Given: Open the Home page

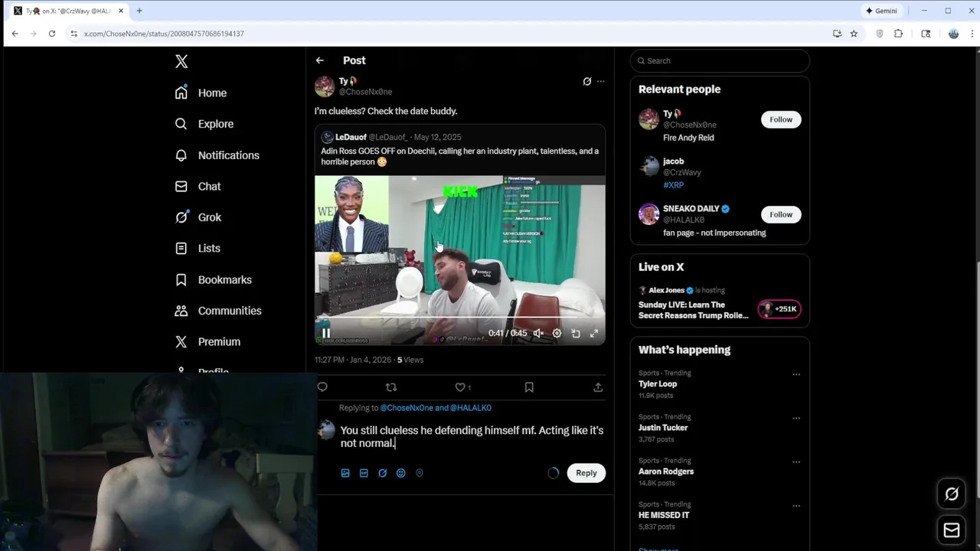Looking at the screenshot, I should pyautogui.click(x=201, y=93).
